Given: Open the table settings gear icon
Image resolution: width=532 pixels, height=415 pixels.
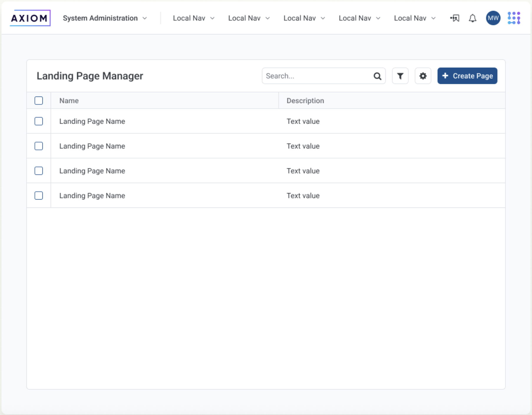Looking at the screenshot, I should tap(423, 76).
